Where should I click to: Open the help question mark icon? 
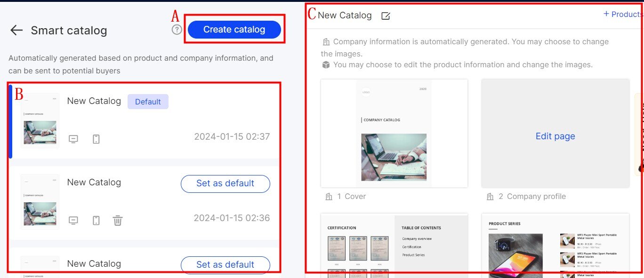(x=177, y=30)
